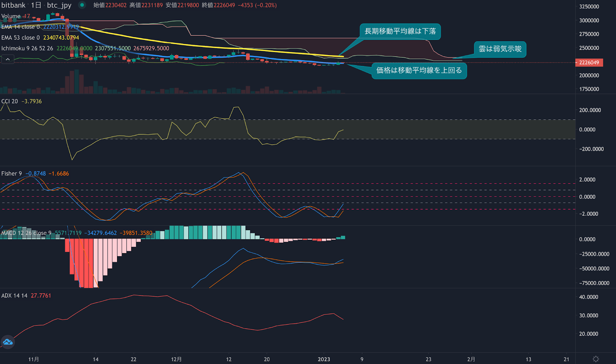
Task: Select the Ichimoku 9 26 52 26 legend
Action: pos(27,48)
